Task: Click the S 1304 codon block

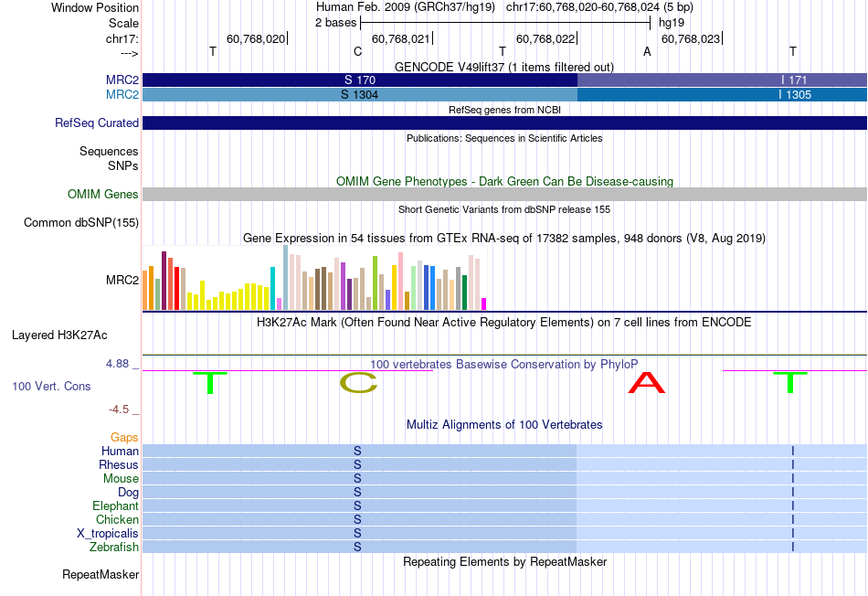Action: click(360, 95)
